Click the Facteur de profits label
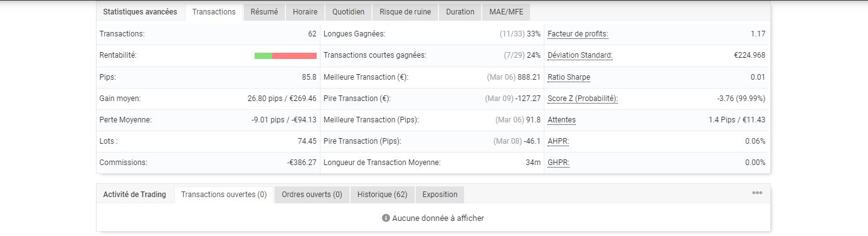 (x=578, y=34)
